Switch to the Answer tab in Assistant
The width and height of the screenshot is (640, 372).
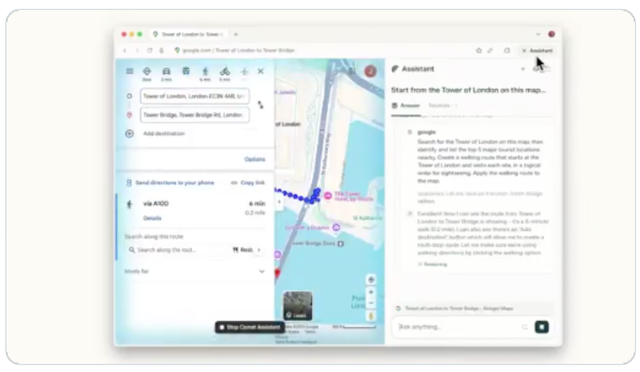click(406, 105)
